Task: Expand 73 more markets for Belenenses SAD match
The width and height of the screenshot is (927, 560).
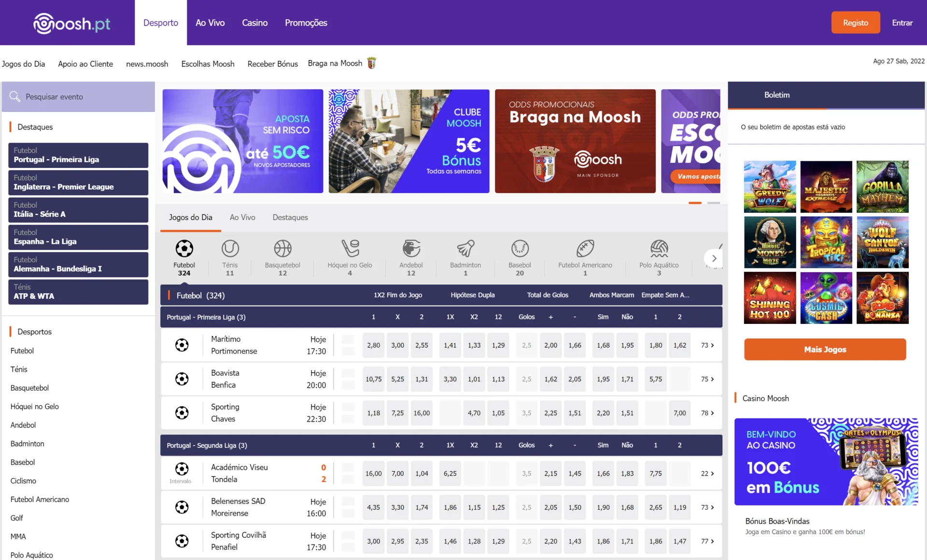Action: pyautogui.click(x=707, y=507)
